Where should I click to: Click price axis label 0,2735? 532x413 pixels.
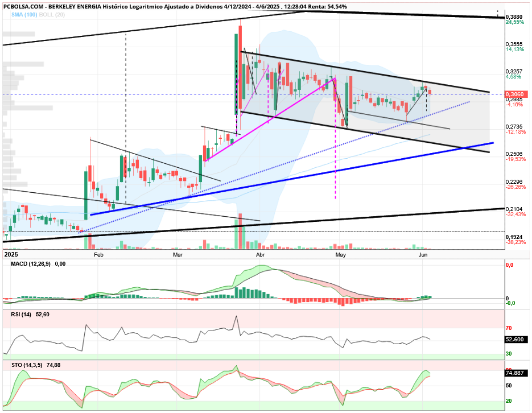point(514,126)
